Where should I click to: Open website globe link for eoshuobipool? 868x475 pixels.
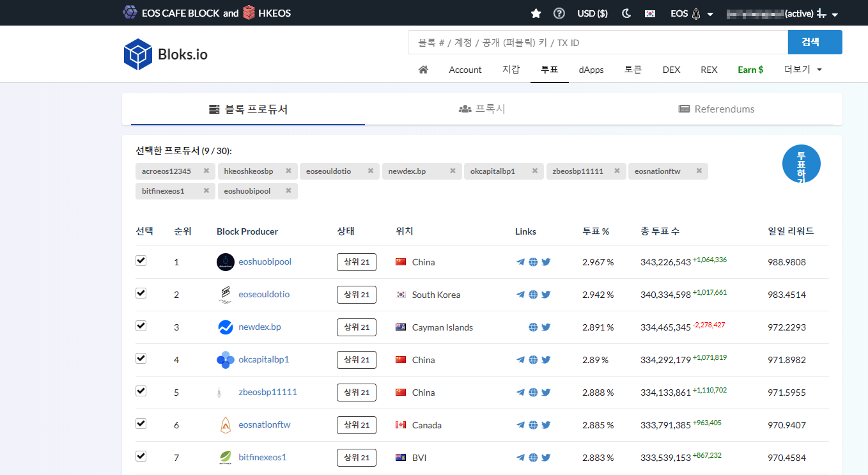click(x=533, y=262)
